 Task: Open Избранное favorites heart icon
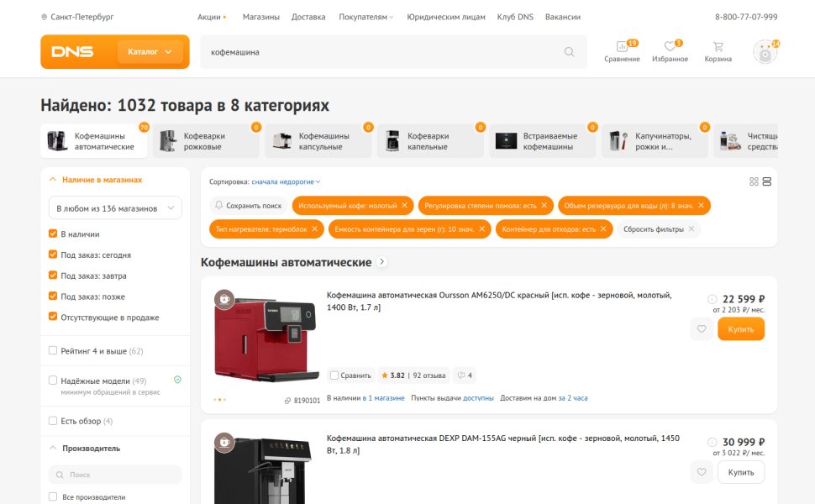(x=670, y=51)
